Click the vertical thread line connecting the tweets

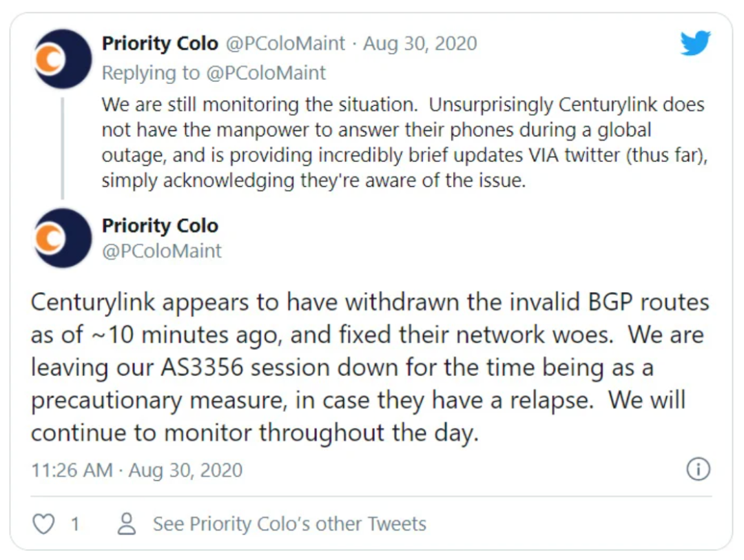tap(63, 147)
